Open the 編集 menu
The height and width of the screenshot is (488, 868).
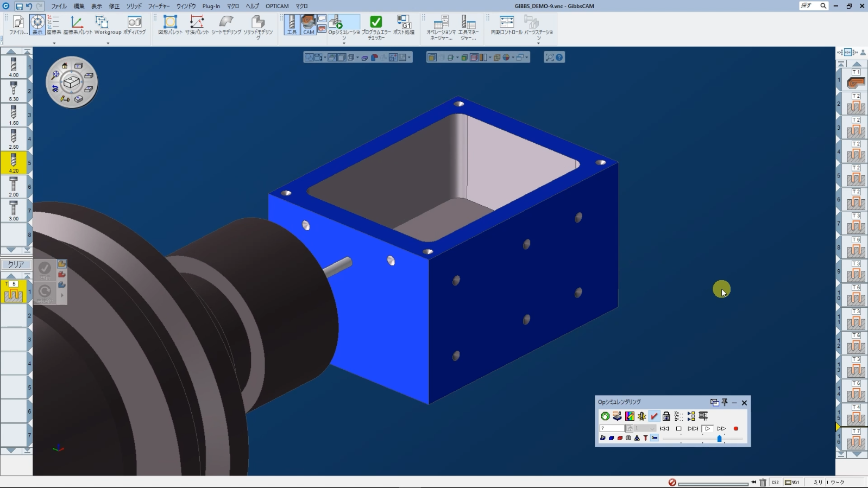point(79,6)
